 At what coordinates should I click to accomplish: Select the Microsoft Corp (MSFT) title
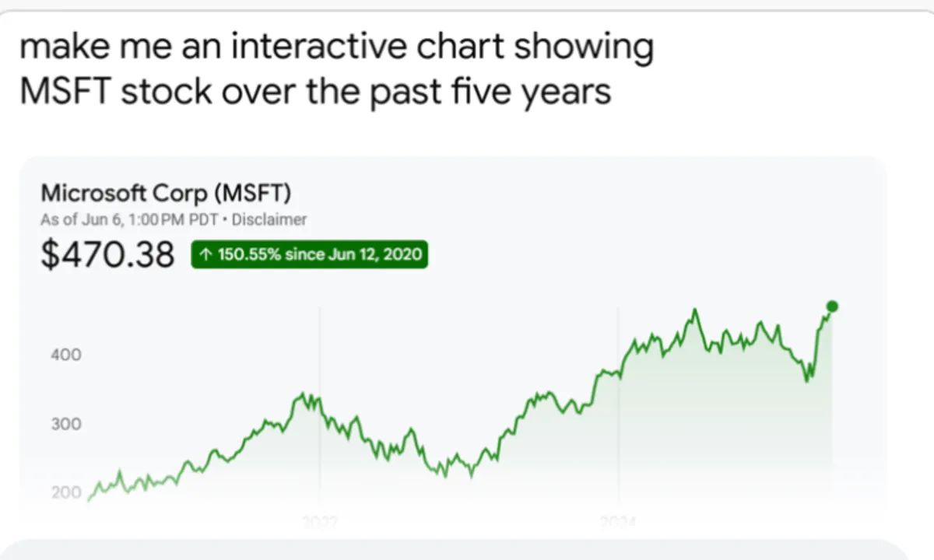pyautogui.click(x=166, y=192)
